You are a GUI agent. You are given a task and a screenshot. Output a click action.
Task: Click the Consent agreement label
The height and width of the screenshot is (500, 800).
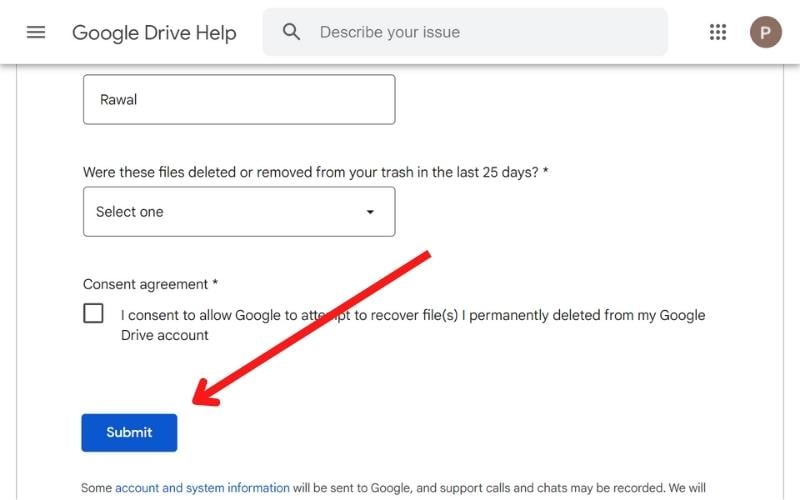pos(151,284)
